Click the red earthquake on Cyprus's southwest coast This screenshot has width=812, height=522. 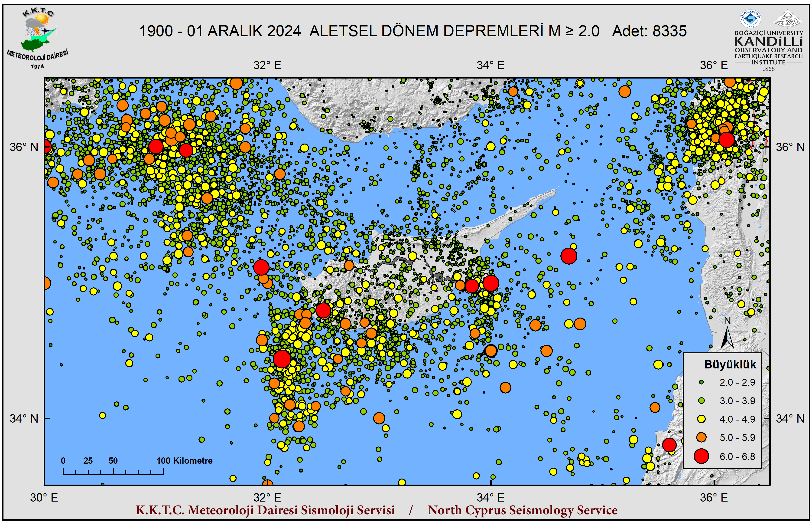(x=323, y=311)
